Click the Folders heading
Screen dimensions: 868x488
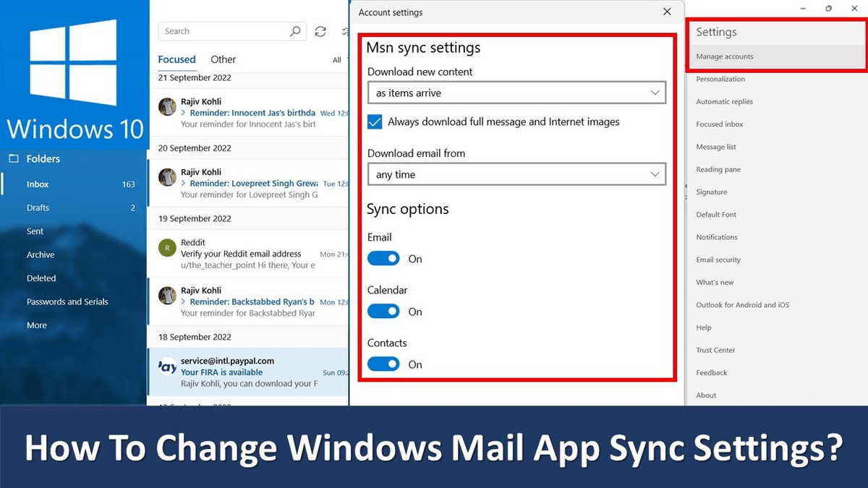43,158
